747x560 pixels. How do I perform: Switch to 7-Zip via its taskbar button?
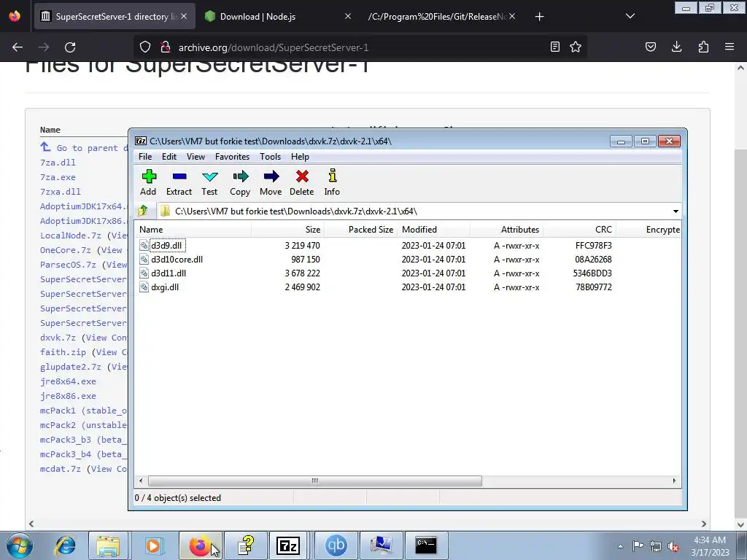(288, 545)
